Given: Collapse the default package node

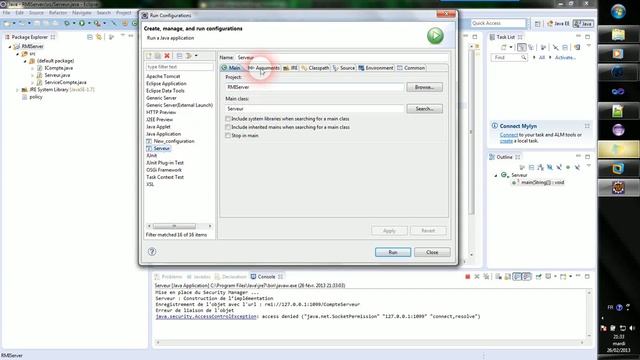Looking at the screenshot, I should 25,61.
